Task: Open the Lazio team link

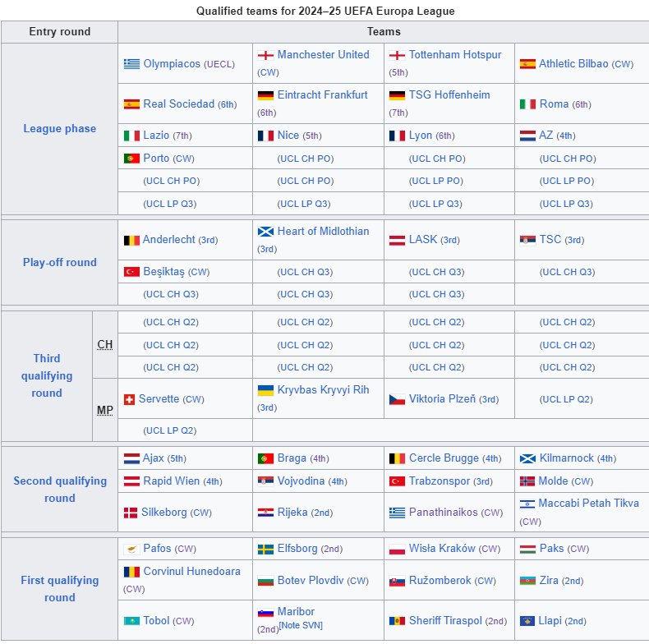Action: [x=156, y=136]
